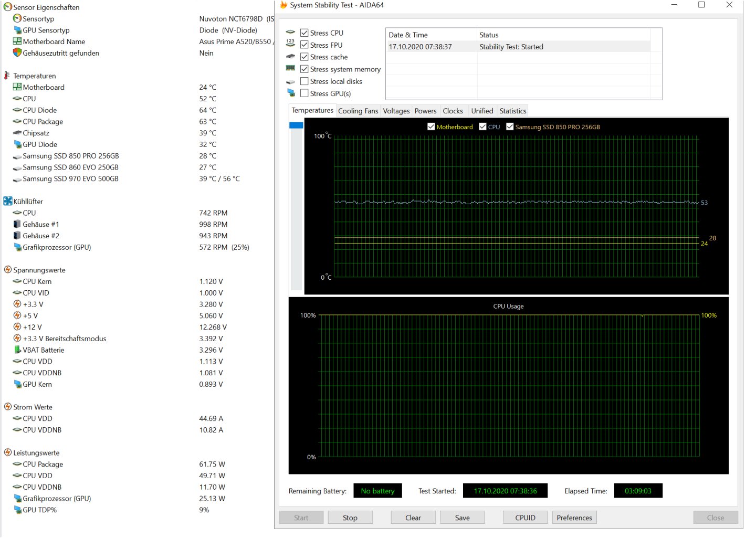The width and height of the screenshot is (756, 538).
Task: Click the Chipsatz icon
Action: click(17, 133)
